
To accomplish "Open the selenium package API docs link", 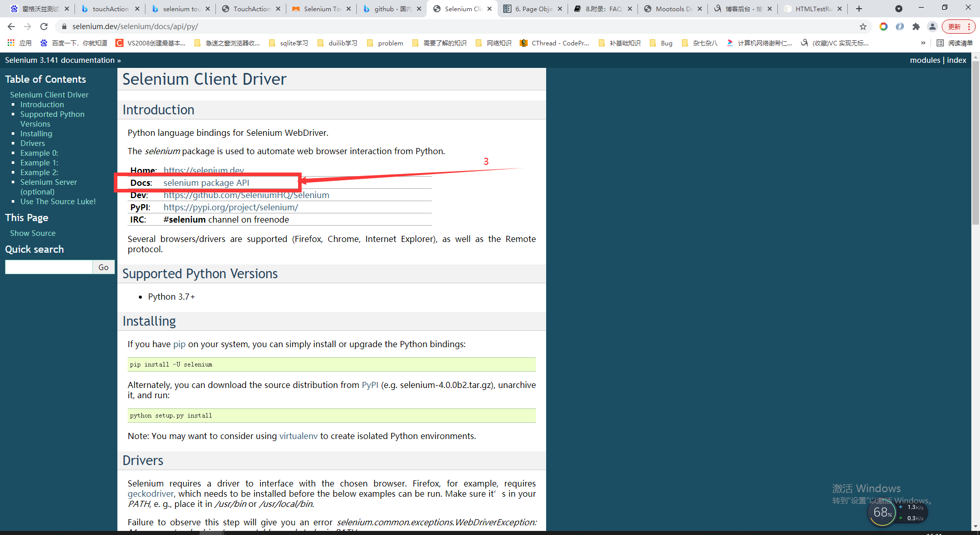I will (x=206, y=183).
